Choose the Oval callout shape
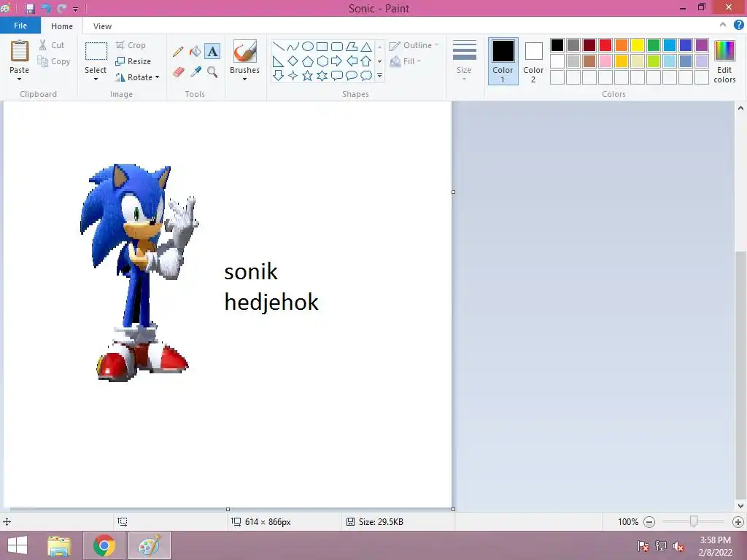Screen dimensions: 747x560 click(x=352, y=75)
